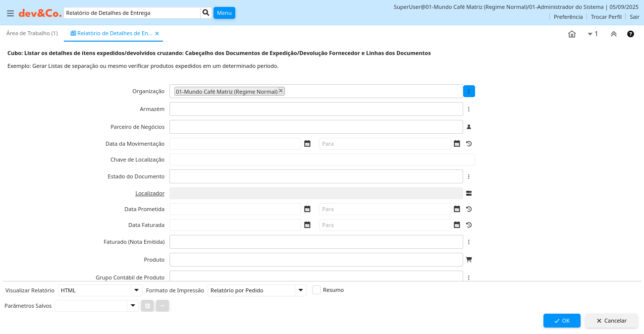
Task: Click the Chave de Localização input field
Action: tap(322, 160)
